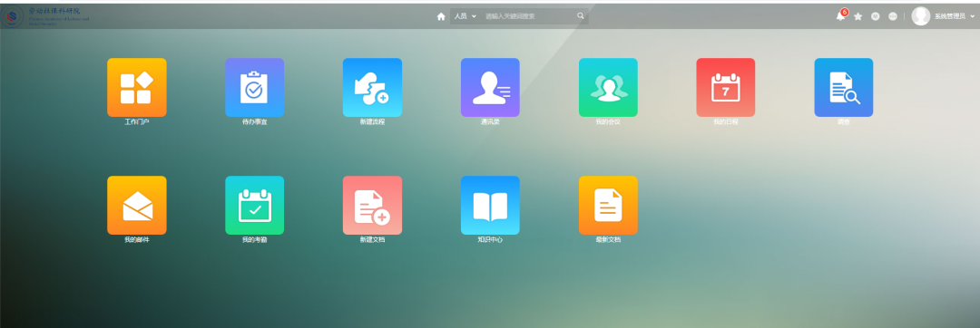The width and height of the screenshot is (980, 328).
Task: Click the search magnifier icon
Action: coord(581,16)
